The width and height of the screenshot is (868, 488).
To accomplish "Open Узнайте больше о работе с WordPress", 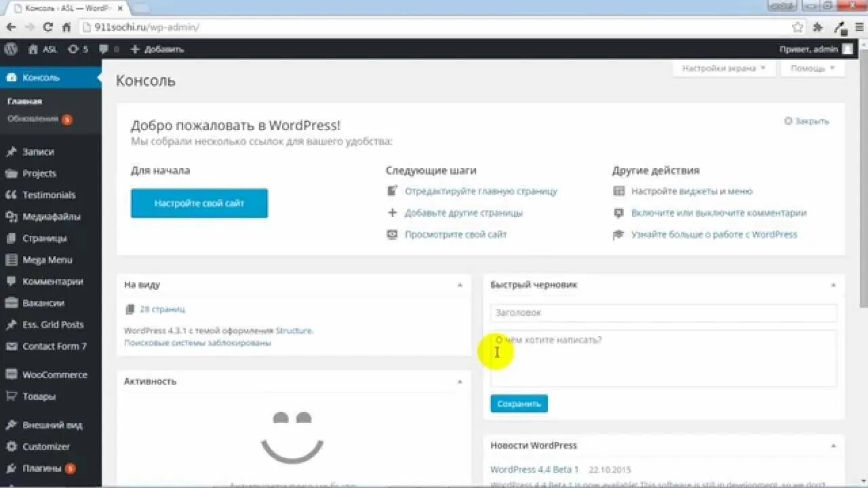I will coord(714,235).
